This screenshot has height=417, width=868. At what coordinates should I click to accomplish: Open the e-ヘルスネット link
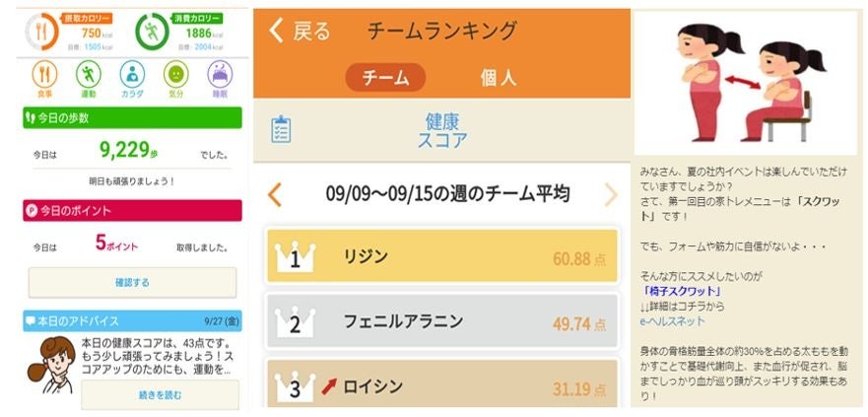pos(672,320)
